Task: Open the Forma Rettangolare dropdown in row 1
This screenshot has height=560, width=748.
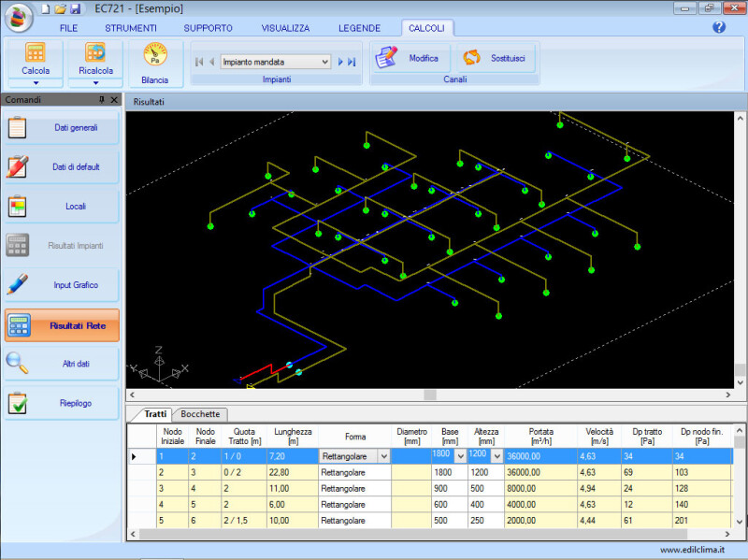Action: coord(383,456)
